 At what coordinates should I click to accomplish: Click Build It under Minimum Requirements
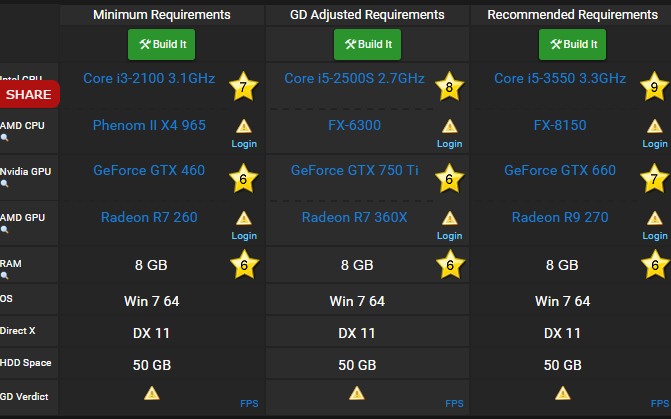pos(161,45)
